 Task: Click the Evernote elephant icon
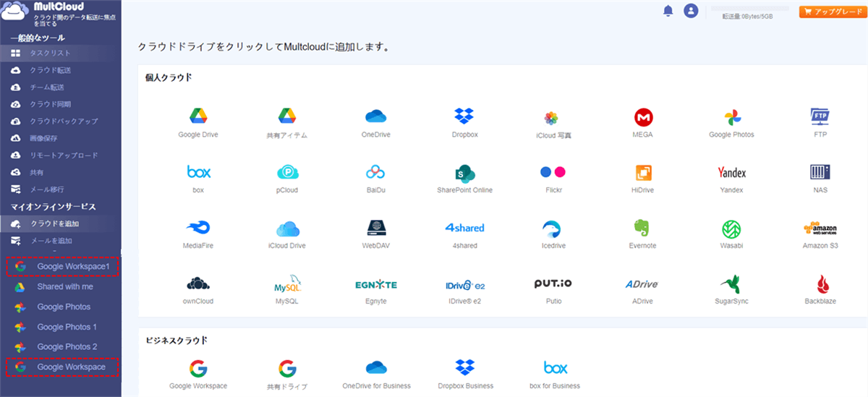pyautogui.click(x=642, y=229)
